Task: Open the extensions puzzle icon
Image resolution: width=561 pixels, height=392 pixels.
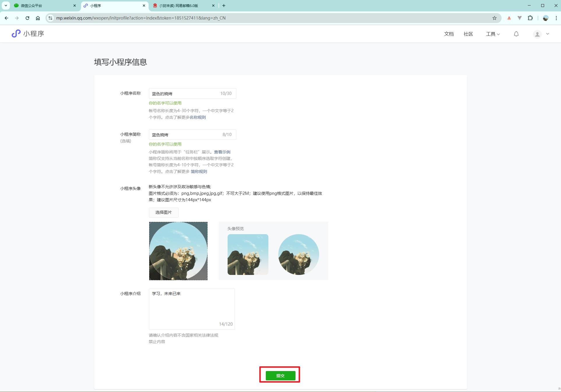Action: [530, 18]
